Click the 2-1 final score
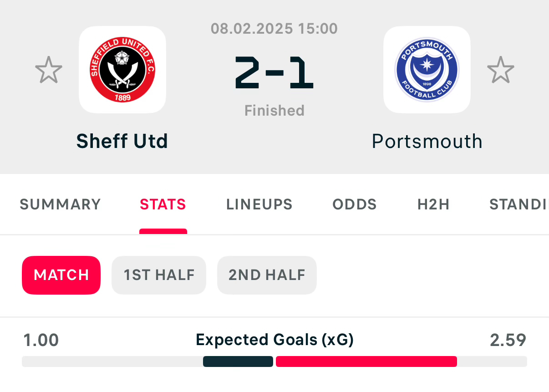The height and width of the screenshot is (392, 549). coord(274,72)
